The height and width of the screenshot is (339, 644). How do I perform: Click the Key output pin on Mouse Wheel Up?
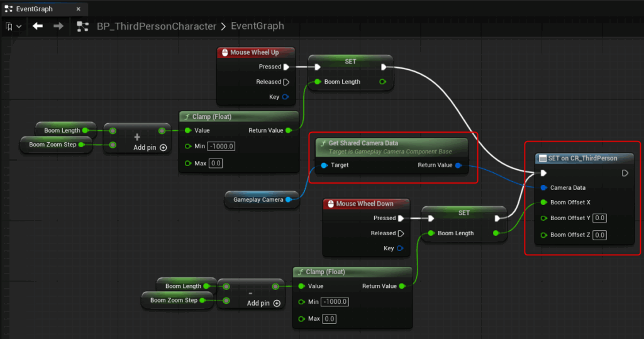[x=286, y=97]
